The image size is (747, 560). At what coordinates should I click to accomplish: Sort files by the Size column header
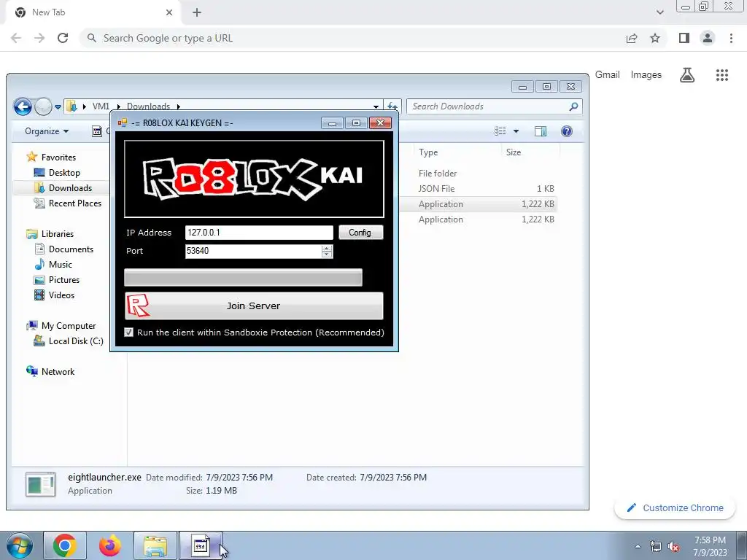[514, 152]
